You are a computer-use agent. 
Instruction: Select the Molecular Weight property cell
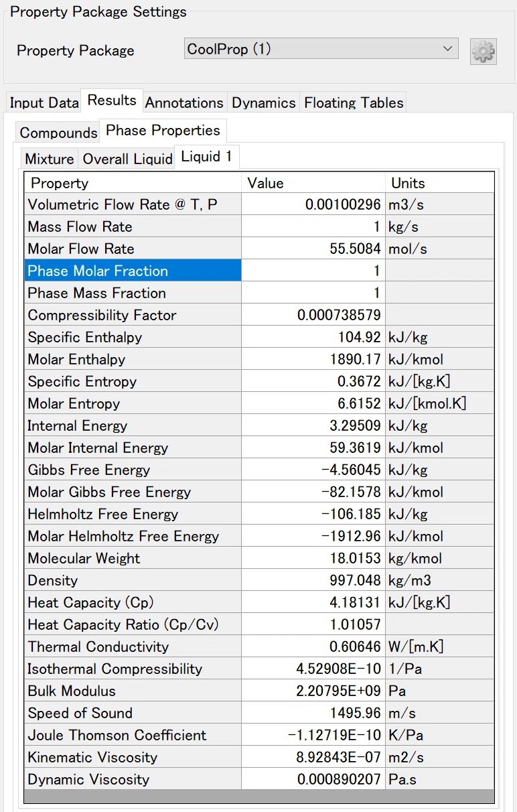pos(133,558)
